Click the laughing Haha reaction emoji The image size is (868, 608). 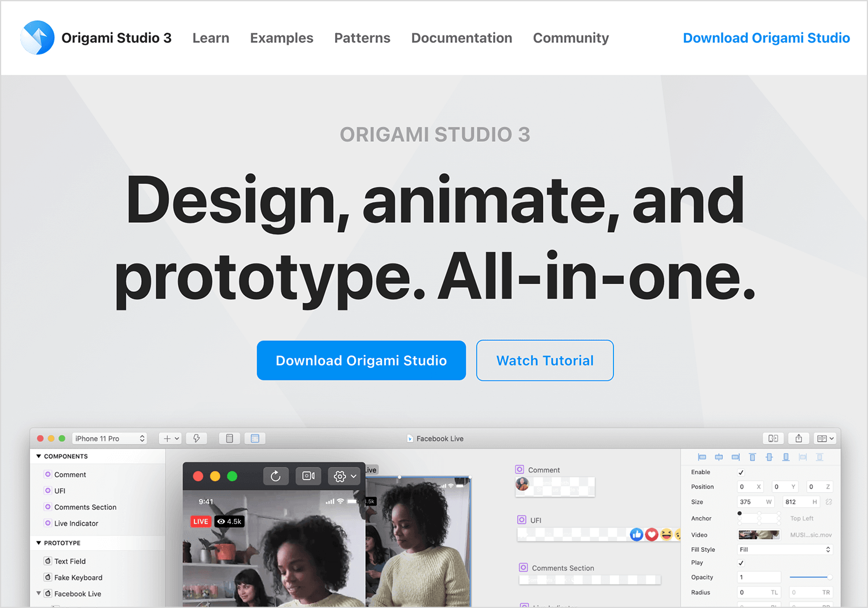pos(667,534)
